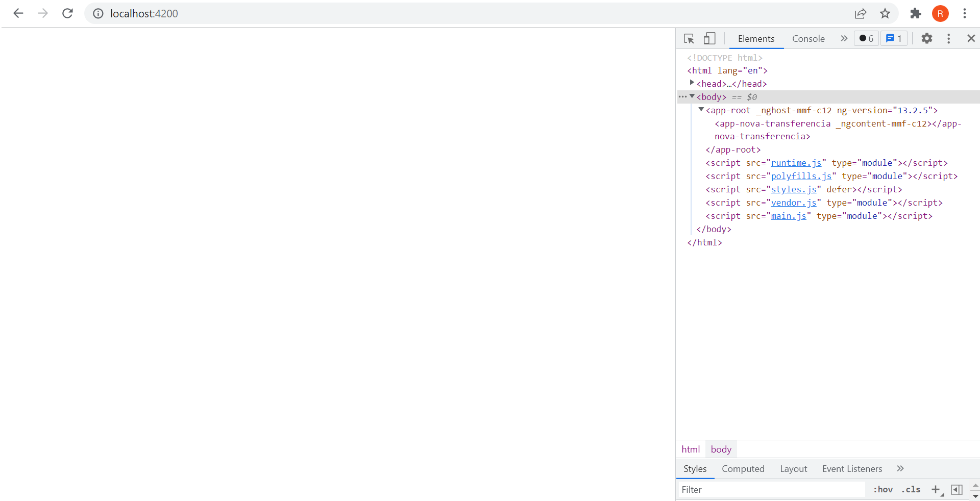Go back to the previous page

[x=18, y=13]
